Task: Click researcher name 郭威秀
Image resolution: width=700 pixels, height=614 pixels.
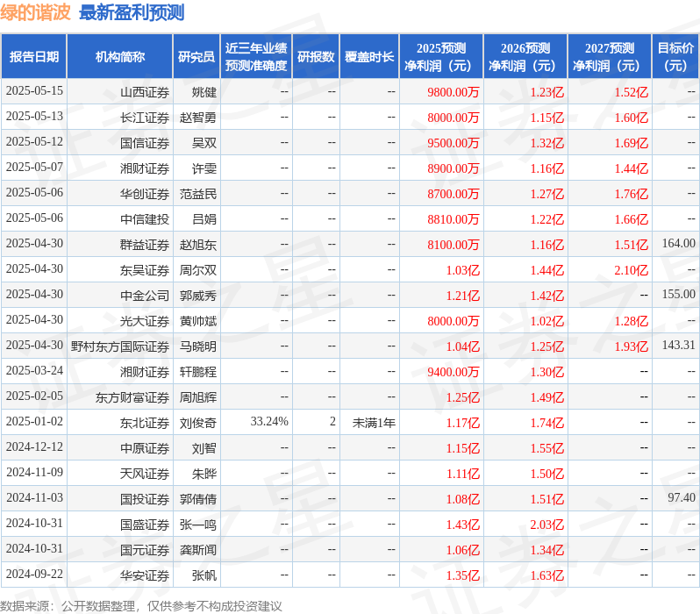Action: click(198, 296)
